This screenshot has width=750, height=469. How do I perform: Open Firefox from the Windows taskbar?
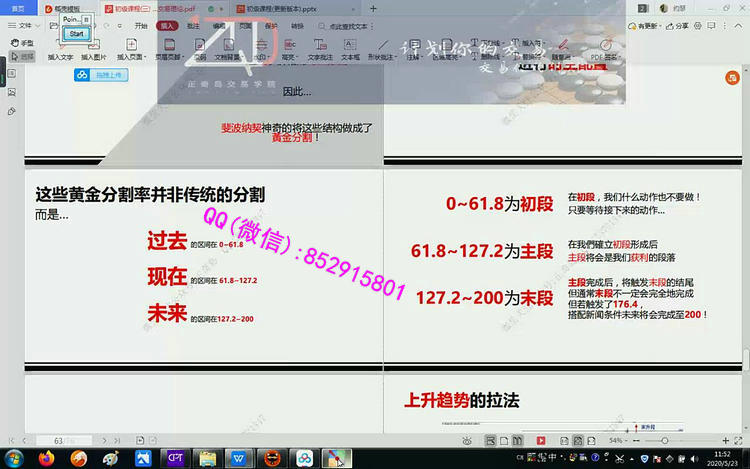pyautogui.click(x=46, y=458)
